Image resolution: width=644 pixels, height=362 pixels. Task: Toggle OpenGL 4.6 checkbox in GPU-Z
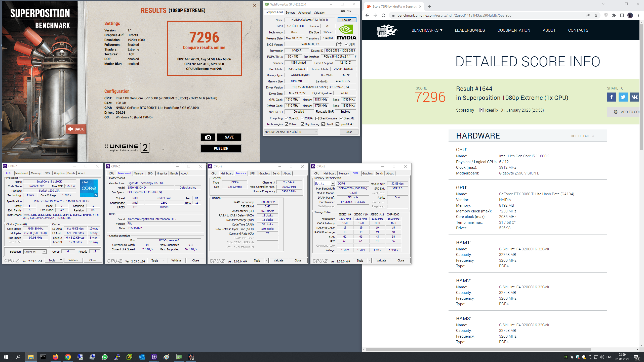point(337,124)
